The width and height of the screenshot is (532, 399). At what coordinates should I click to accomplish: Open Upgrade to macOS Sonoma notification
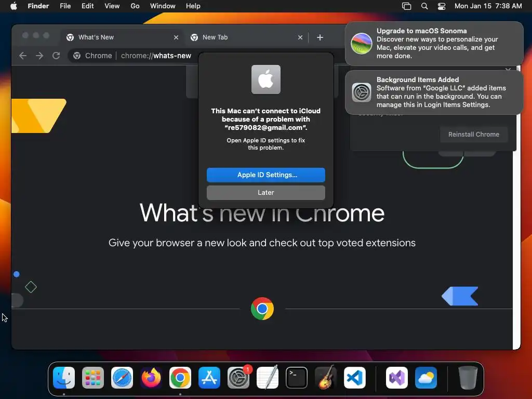coord(434,44)
